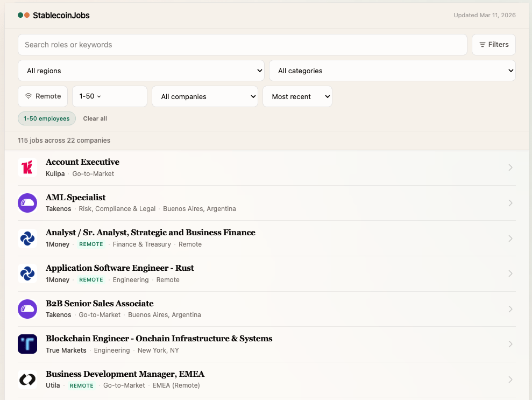532x400 pixels.
Task: Open the All regions dropdown
Action: (141, 71)
